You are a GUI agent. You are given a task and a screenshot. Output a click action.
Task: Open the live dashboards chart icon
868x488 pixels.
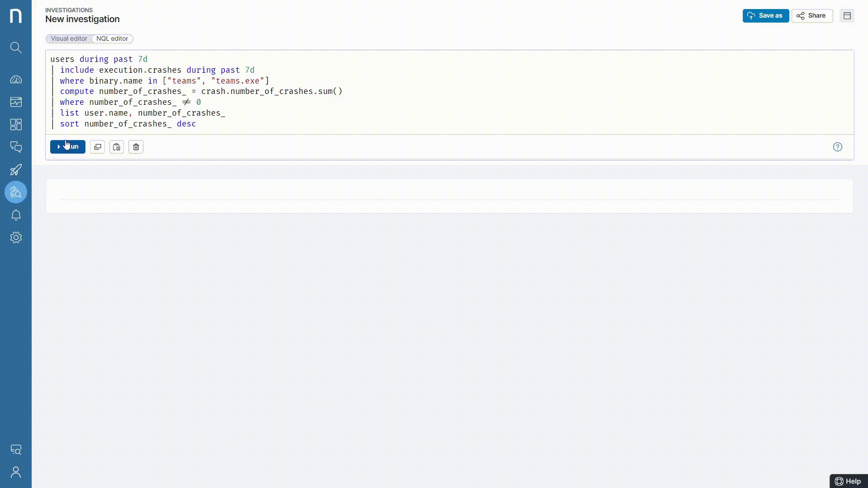16,102
